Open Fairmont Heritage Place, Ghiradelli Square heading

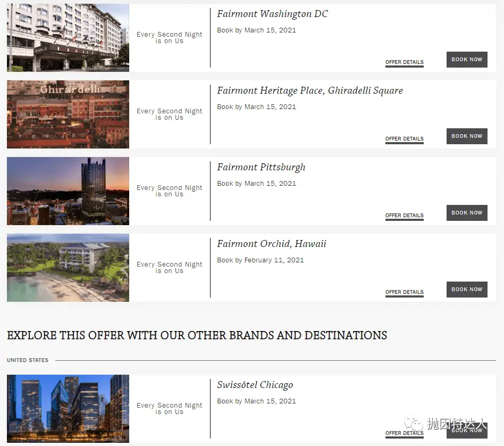pos(310,90)
